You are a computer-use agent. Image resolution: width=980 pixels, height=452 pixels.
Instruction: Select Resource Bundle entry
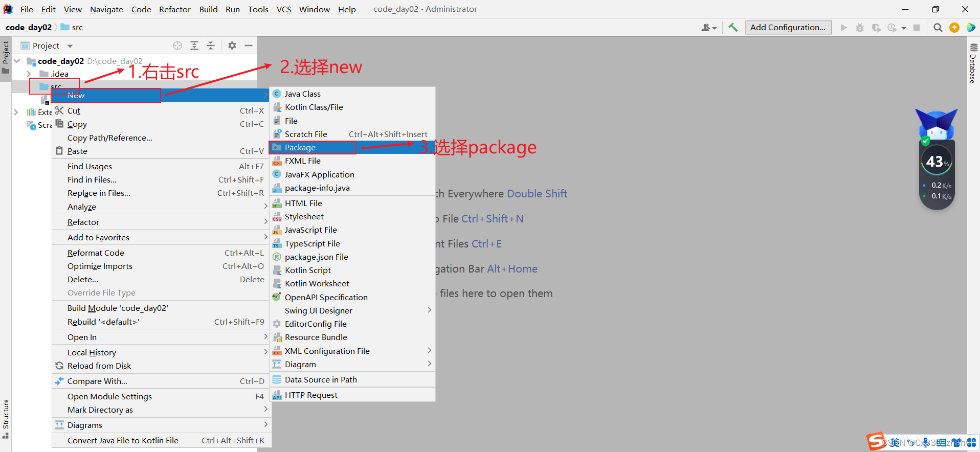pyautogui.click(x=352, y=337)
